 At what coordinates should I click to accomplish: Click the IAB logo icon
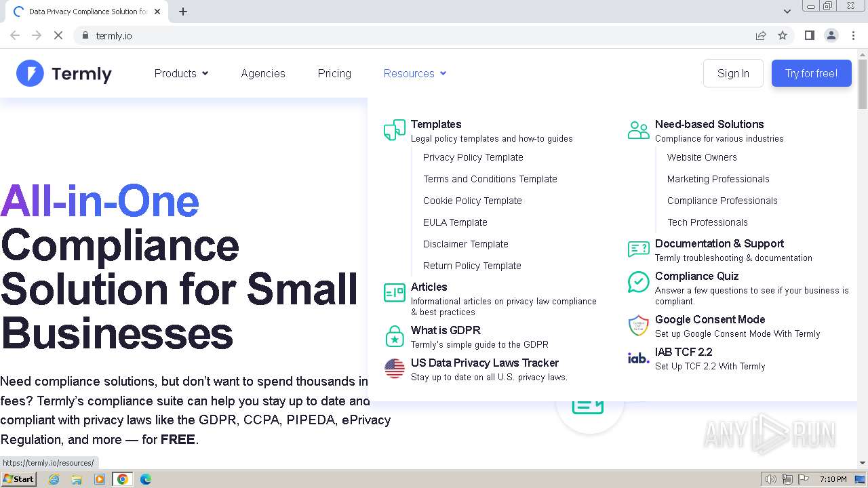(x=639, y=358)
